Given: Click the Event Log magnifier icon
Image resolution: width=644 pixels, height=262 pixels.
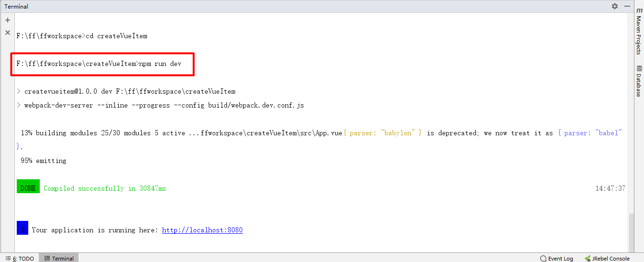Looking at the screenshot, I should (543, 258).
